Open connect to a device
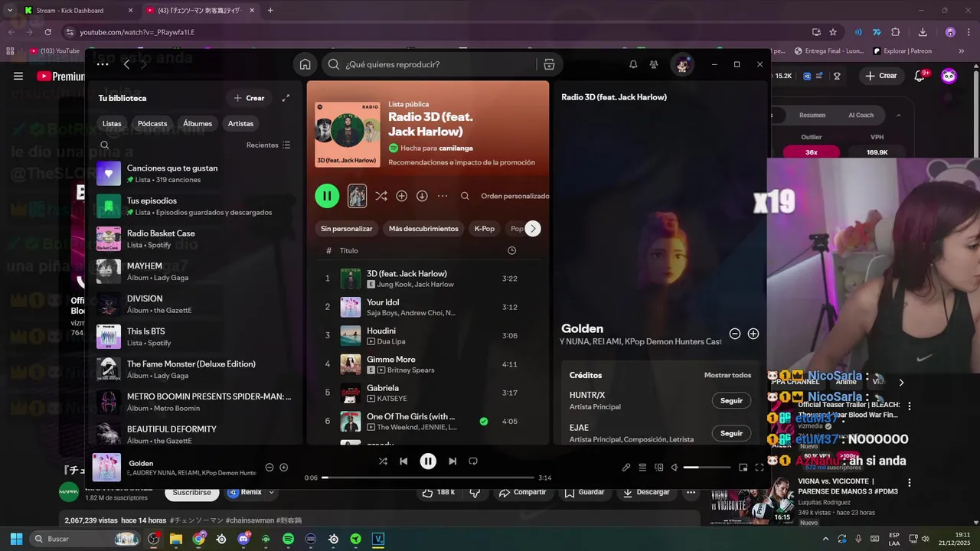The height and width of the screenshot is (551, 980). click(x=659, y=467)
